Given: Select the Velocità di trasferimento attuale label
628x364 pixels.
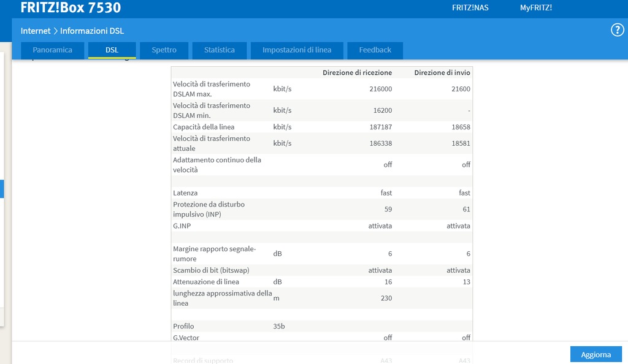Looking at the screenshot, I should 212,143.
